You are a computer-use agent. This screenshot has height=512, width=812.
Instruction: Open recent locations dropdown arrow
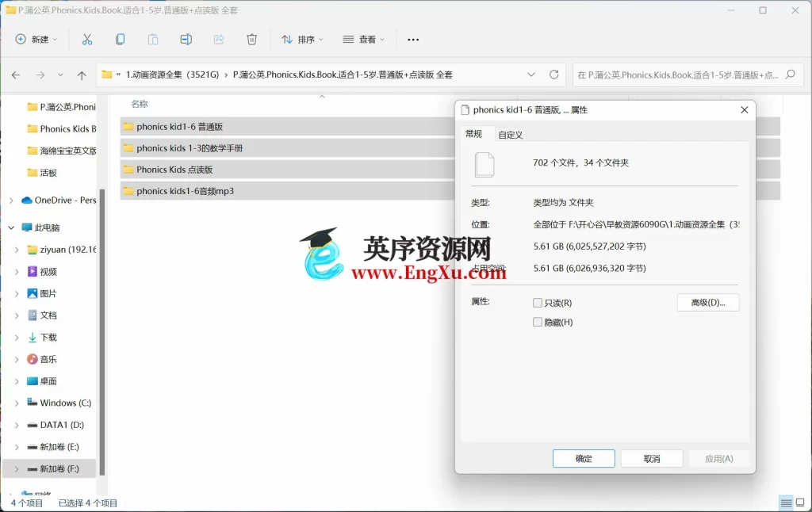60,75
